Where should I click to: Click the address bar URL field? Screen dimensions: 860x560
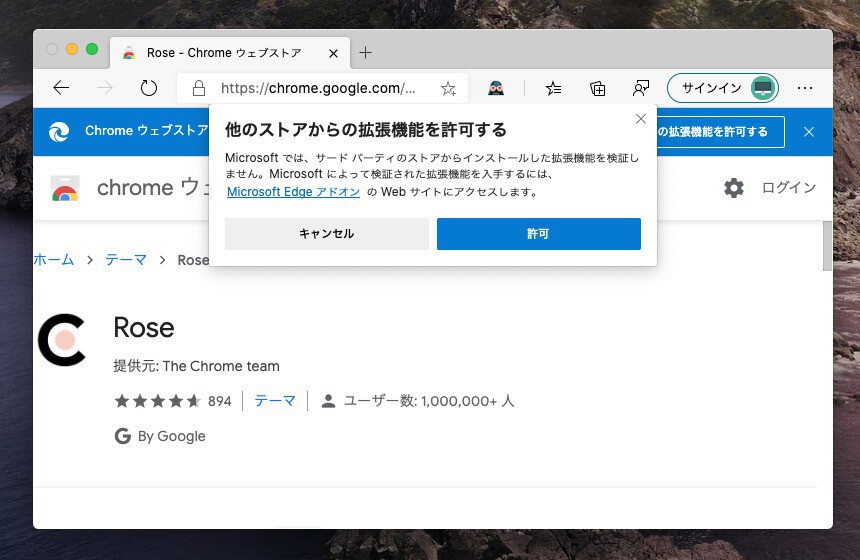click(x=318, y=88)
